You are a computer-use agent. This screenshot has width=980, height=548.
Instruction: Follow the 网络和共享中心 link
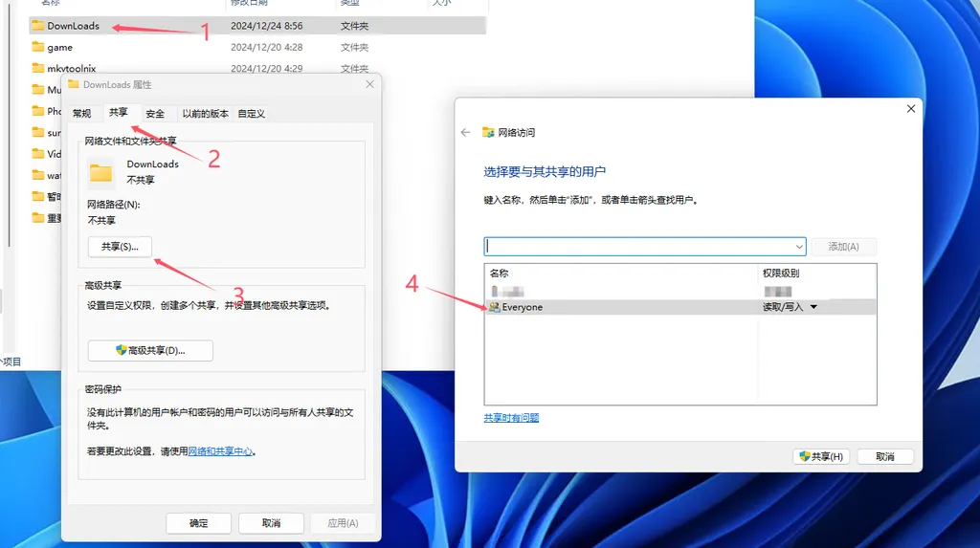pos(220,450)
